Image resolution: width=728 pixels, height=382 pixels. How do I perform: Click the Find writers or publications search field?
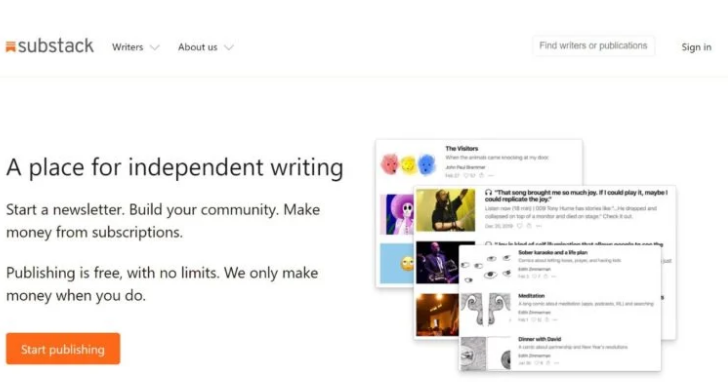pyautogui.click(x=593, y=46)
